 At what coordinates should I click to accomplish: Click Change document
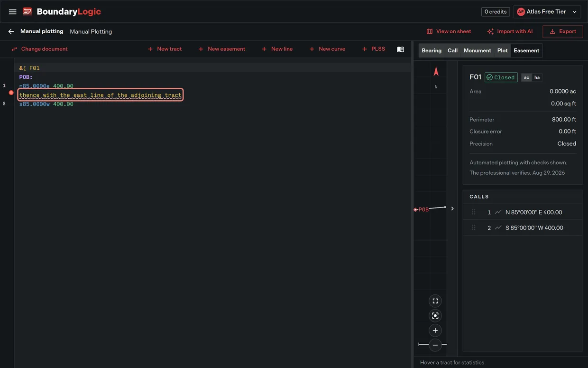[x=39, y=49]
